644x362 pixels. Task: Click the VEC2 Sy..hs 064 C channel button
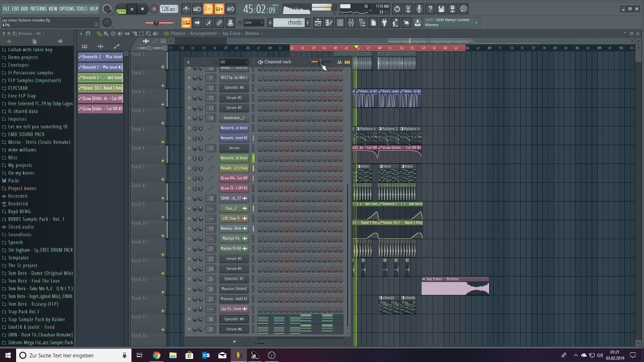[x=234, y=77]
